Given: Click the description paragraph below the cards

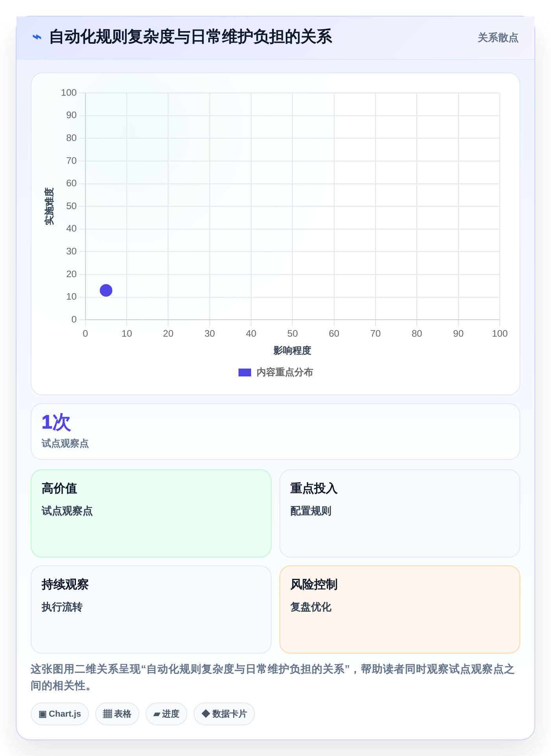Looking at the screenshot, I should click(x=273, y=677).
